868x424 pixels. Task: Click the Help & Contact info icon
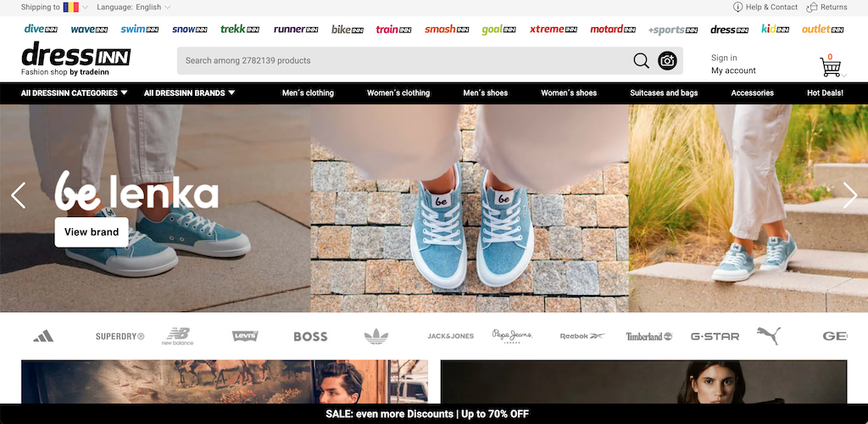(737, 7)
